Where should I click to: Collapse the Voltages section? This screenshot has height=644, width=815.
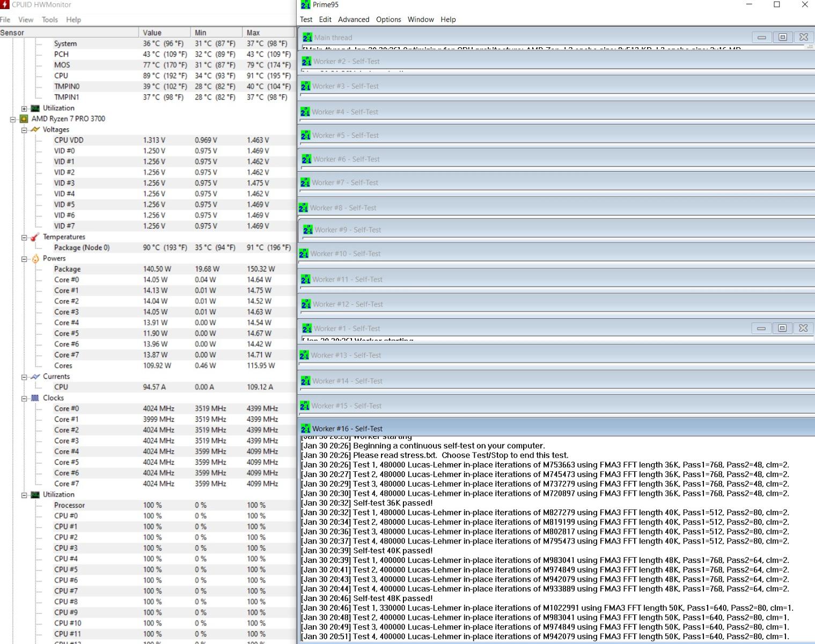coord(24,130)
